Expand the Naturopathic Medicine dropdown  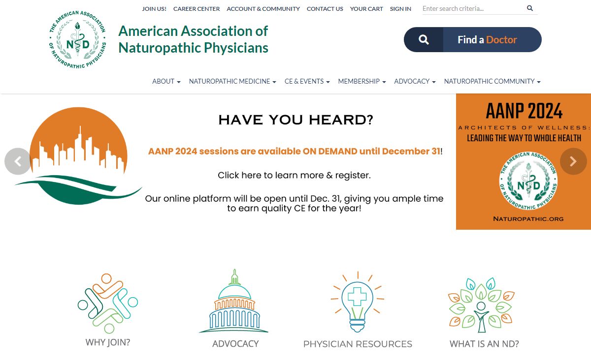click(232, 81)
